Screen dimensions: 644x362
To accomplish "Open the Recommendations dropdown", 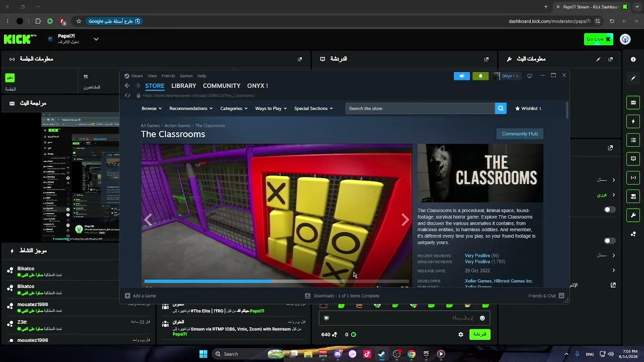I will click(x=191, y=109).
